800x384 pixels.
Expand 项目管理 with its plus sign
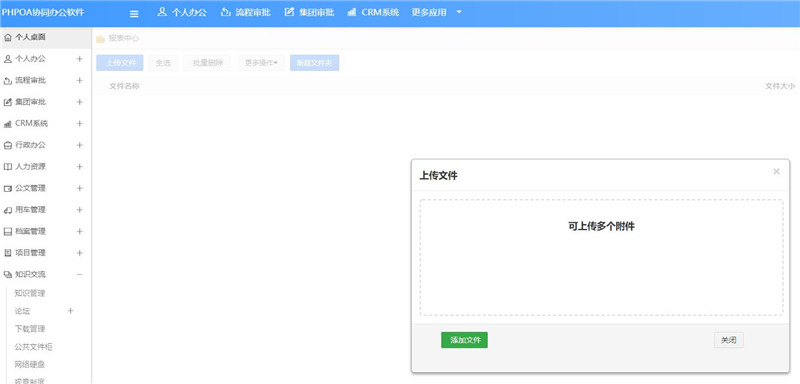click(x=80, y=253)
